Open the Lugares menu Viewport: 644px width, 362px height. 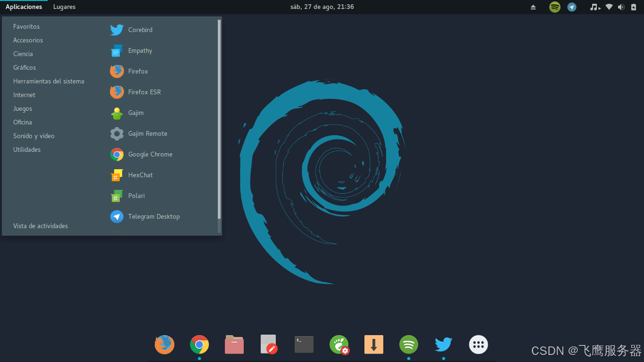click(x=64, y=7)
